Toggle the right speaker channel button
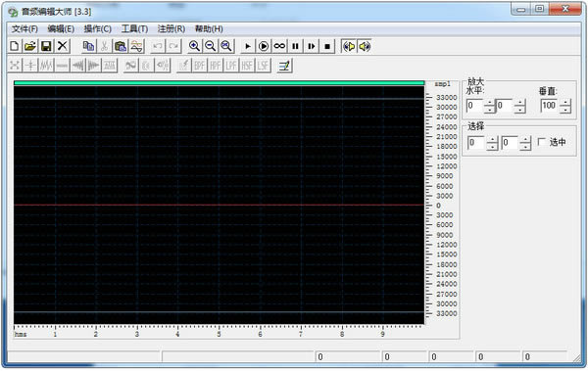588x371 pixels. [x=365, y=46]
